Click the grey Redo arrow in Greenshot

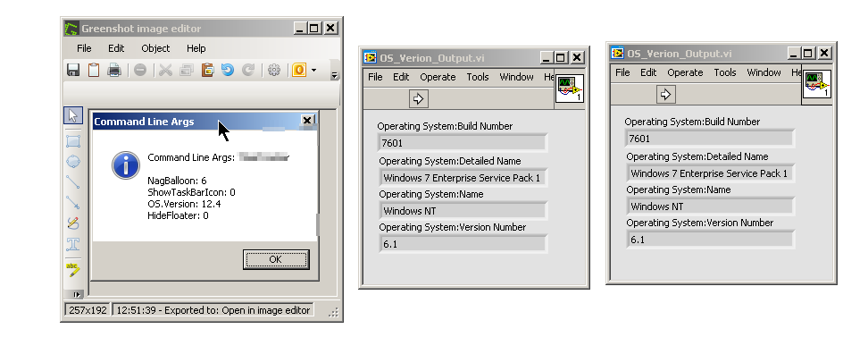tap(248, 70)
